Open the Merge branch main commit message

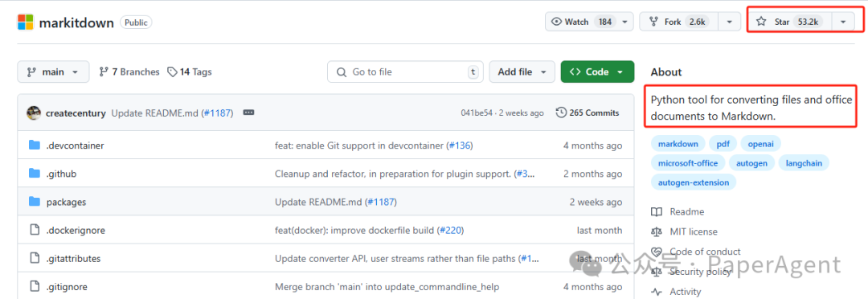(387, 287)
